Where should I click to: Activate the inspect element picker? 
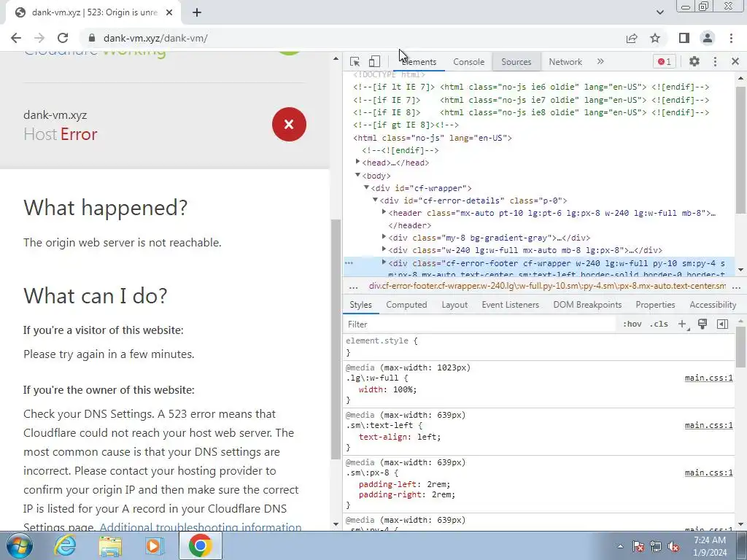[355, 61]
